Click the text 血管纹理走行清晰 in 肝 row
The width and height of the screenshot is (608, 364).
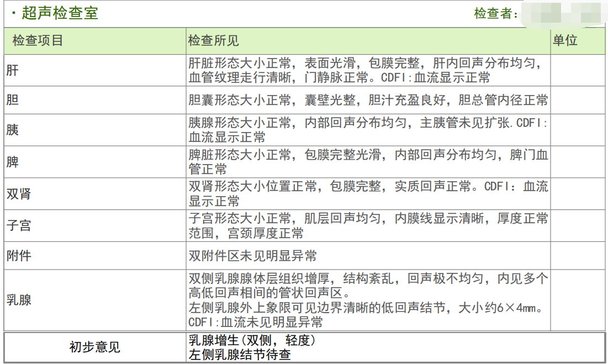click(x=240, y=77)
